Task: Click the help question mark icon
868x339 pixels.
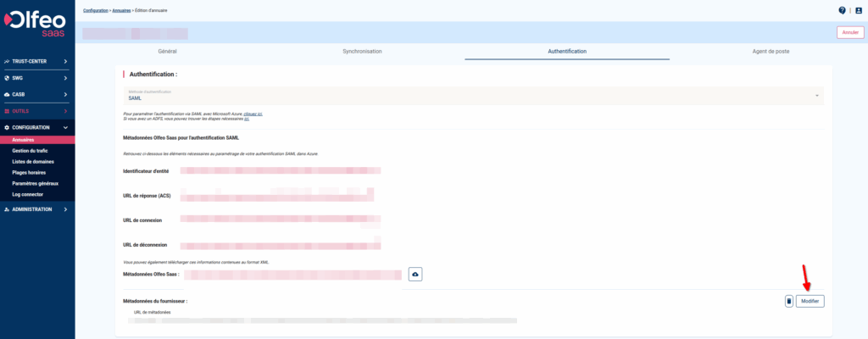Action: coord(842,10)
